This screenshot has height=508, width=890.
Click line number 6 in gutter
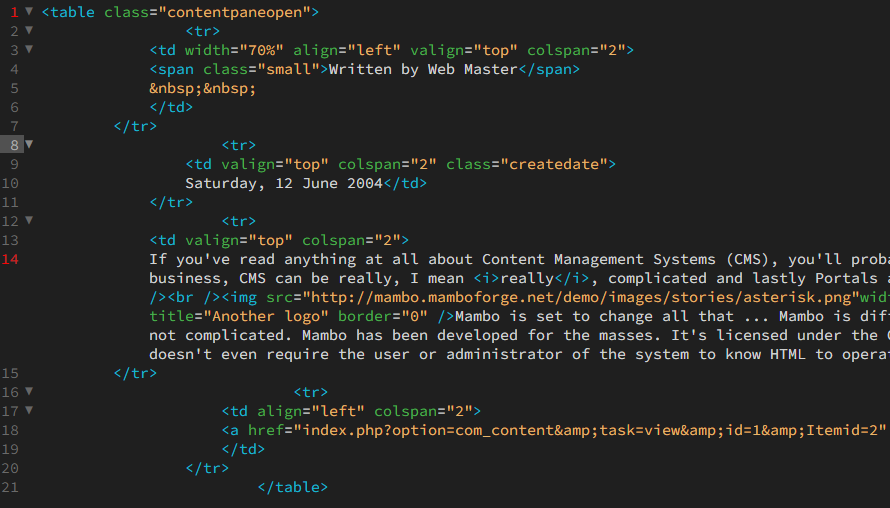[x=14, y=107]
